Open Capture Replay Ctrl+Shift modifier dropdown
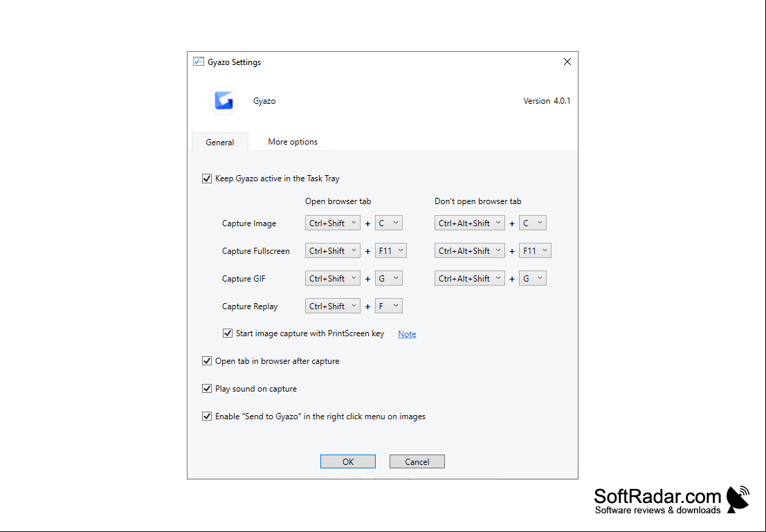The height and width of the screenshot is (532, 766). click(333, 306)
